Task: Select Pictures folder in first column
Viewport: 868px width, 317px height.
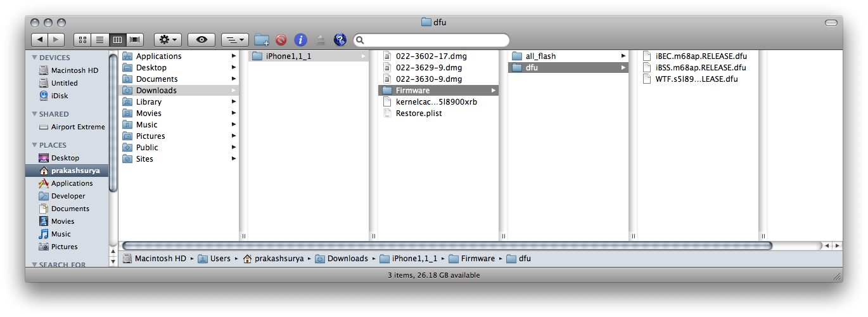Action: (x=179, y=136)
